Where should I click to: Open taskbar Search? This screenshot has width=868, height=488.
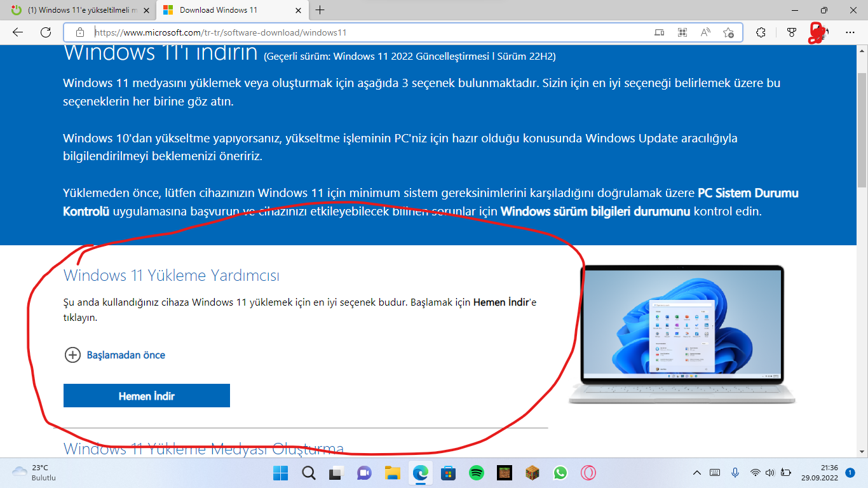point(308,473)
